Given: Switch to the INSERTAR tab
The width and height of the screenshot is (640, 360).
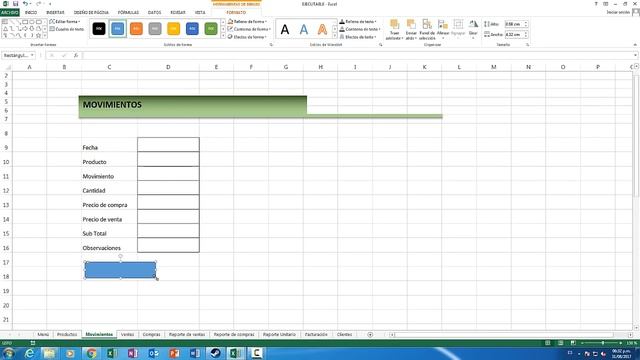Looking at the screenshot, I should pyautogui.click(x=55, y=13).
